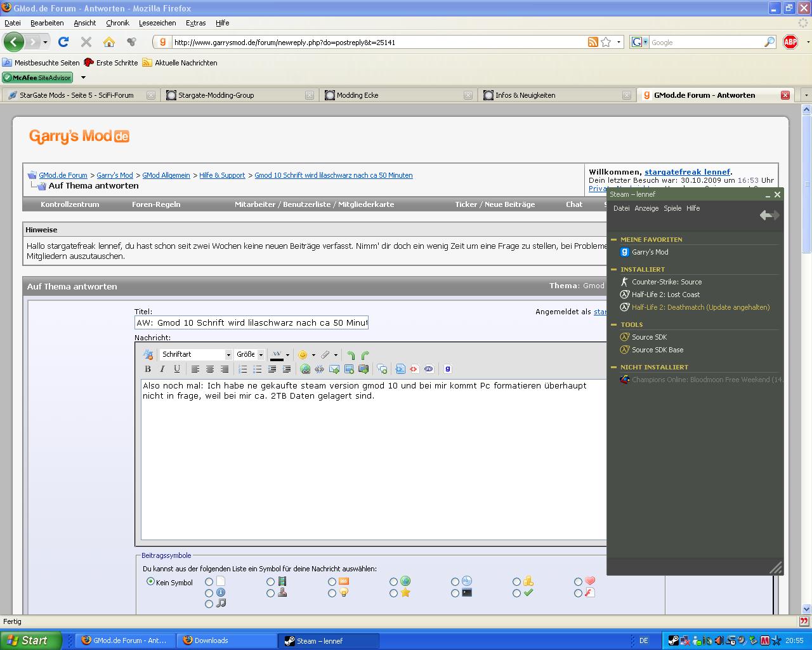
Task: Toggle bold formatting in the editor
Action: 148,369
